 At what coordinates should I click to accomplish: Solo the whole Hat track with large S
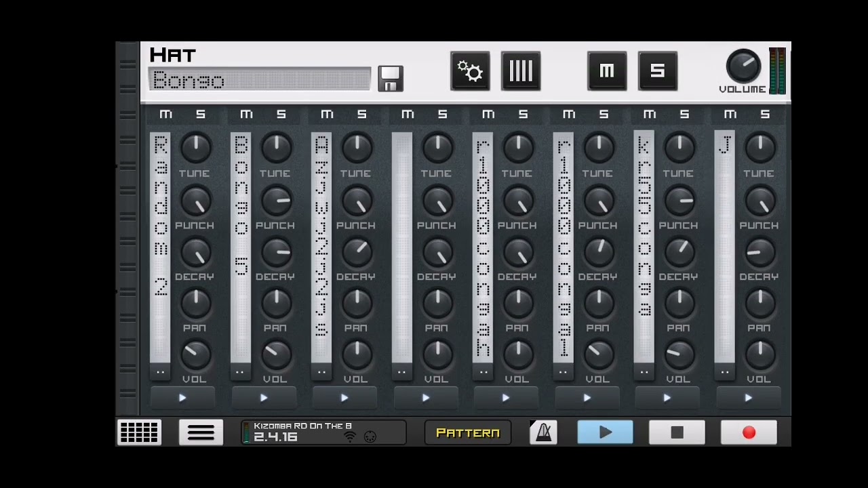pos(658,71)
